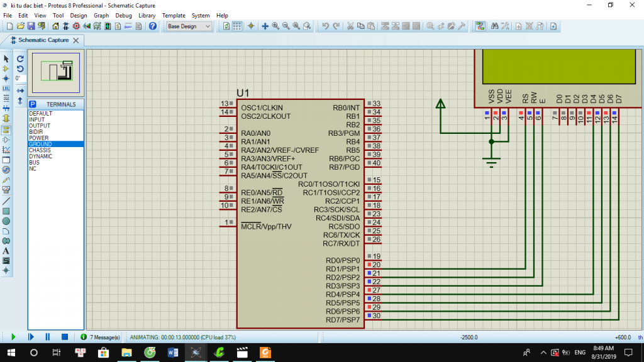
Task: Select the 2D Text tool
Action: pyautogui.click(x=6, y=251)
